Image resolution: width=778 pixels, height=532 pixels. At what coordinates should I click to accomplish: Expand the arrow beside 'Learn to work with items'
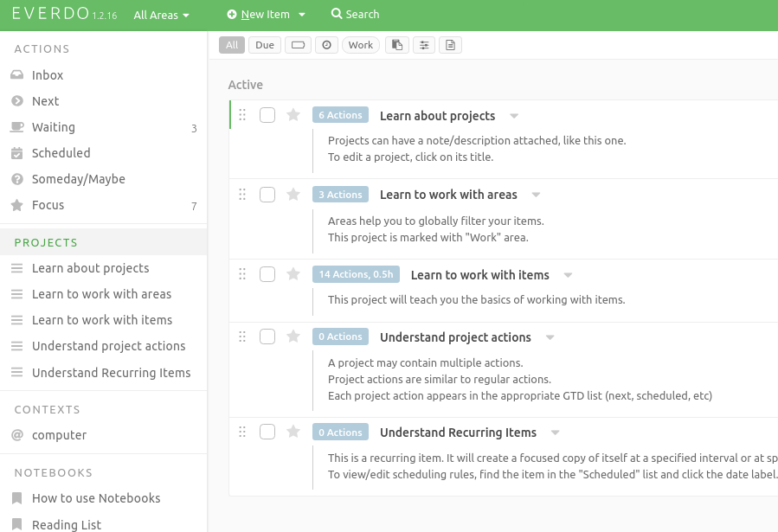(568, 275)
